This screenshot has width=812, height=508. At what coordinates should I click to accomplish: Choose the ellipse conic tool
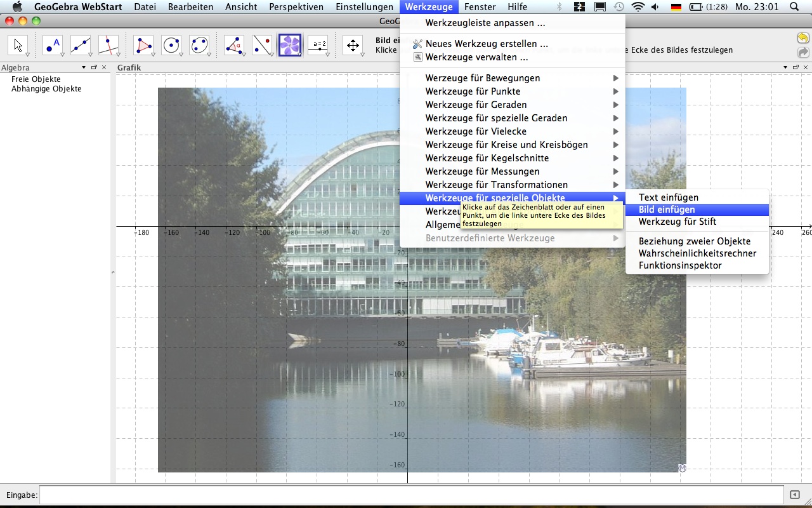tap(199, 45)
